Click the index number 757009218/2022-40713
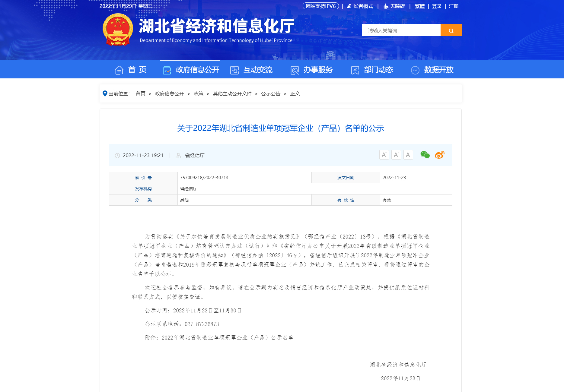The width and height of the screenshot is (564, 392). (204, 177)
